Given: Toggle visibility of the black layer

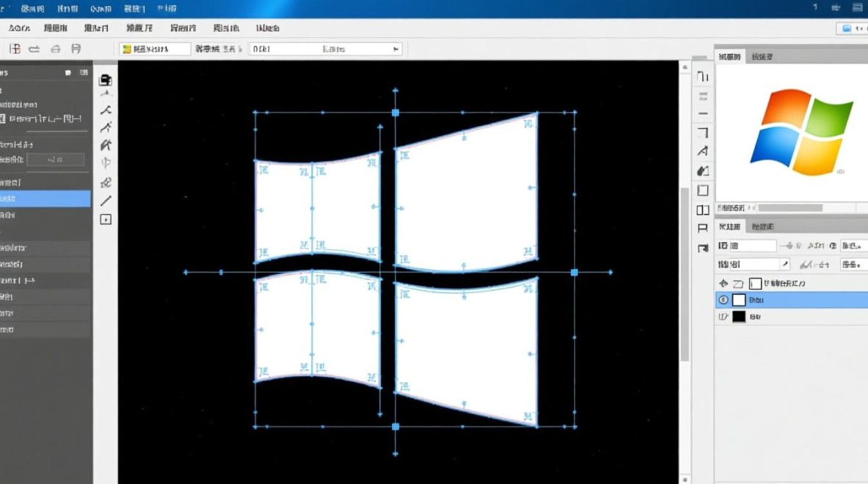Looking at the screenshot, I should (x=723, y=317).
